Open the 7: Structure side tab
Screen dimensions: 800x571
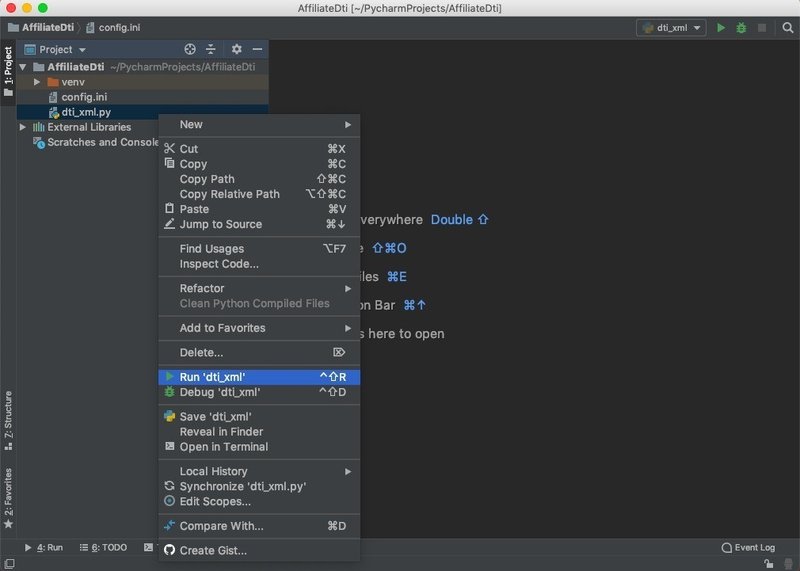tap(8, 420)
